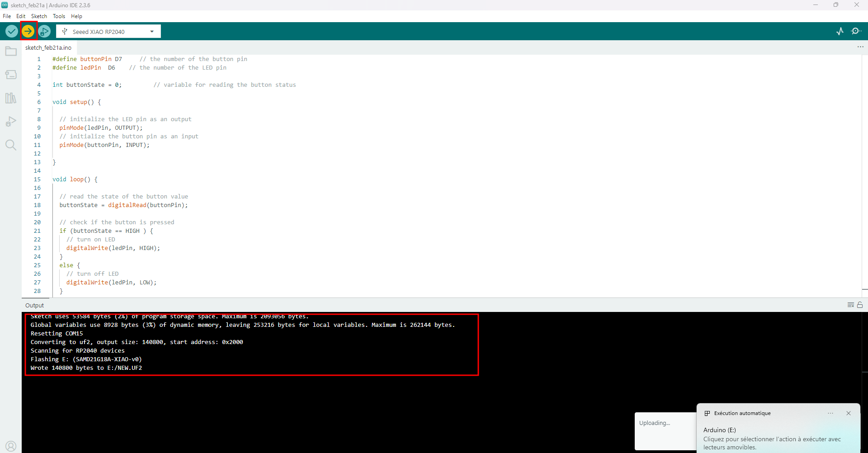Click the Arduino (E:) autoplay notification text
This screenshot has width=868, height=453.
pyautogui.click(x=719, y=430)
